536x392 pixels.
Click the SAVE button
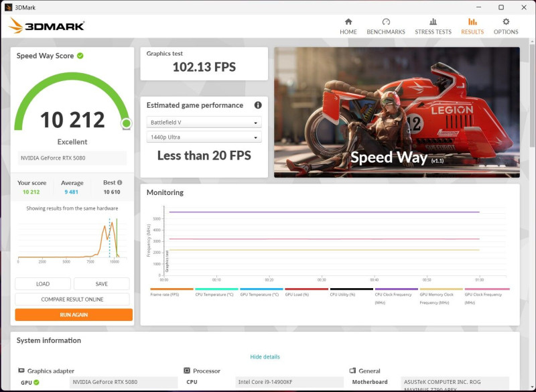tap(102, 283)
